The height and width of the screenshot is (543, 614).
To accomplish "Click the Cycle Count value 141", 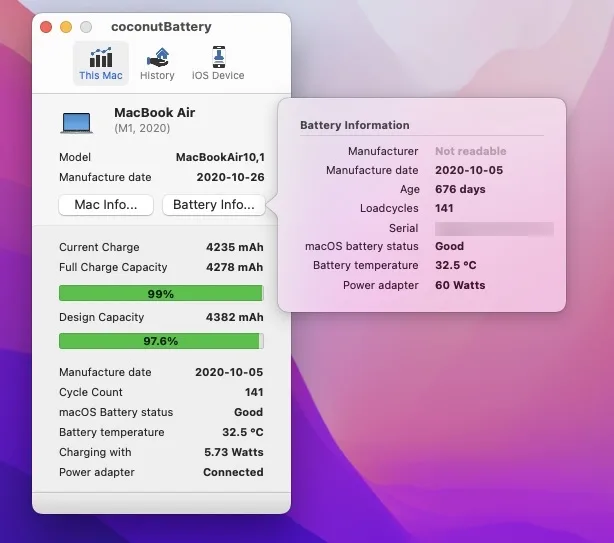I will tap(254, 392).
